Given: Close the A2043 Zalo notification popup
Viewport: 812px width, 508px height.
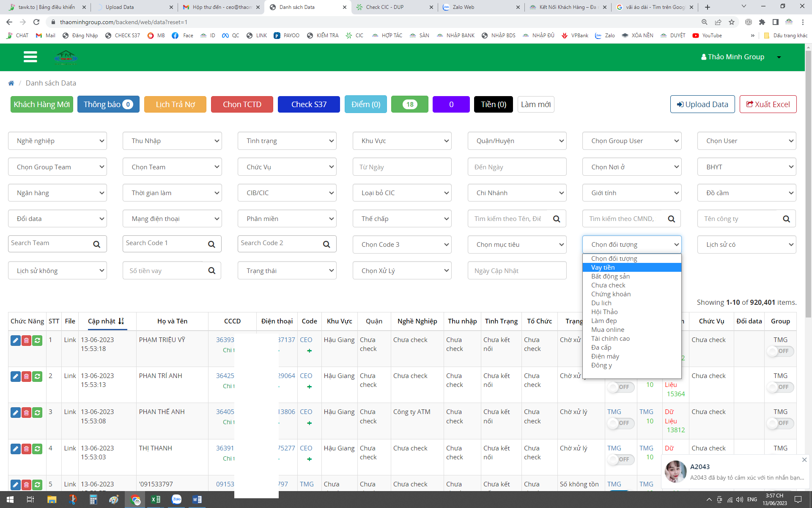Looking at the screenshot, I should pos(804,460).
